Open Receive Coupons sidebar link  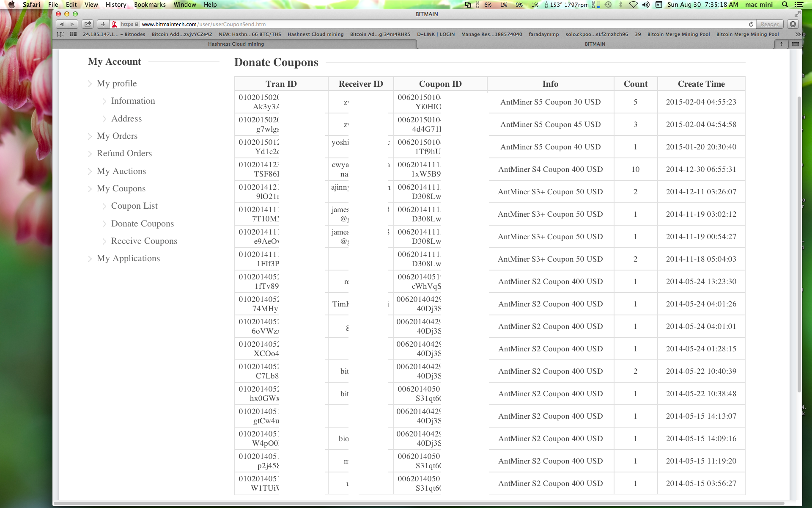coord(144,241)
